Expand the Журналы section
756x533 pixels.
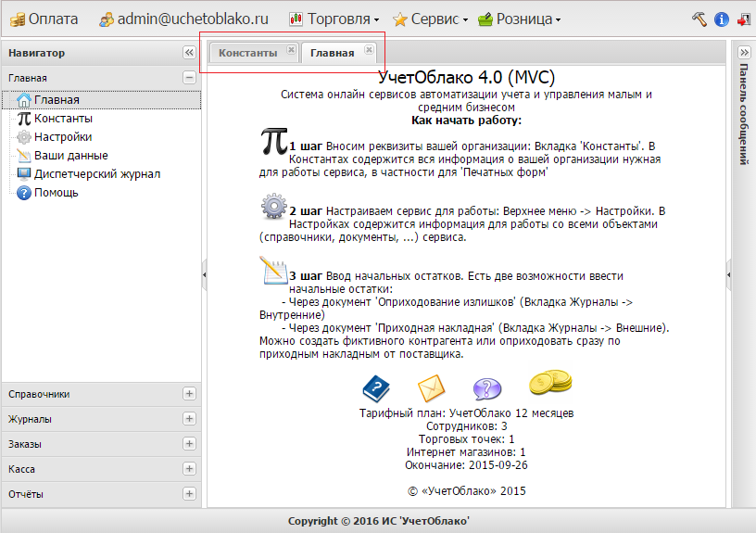point(190,419)
